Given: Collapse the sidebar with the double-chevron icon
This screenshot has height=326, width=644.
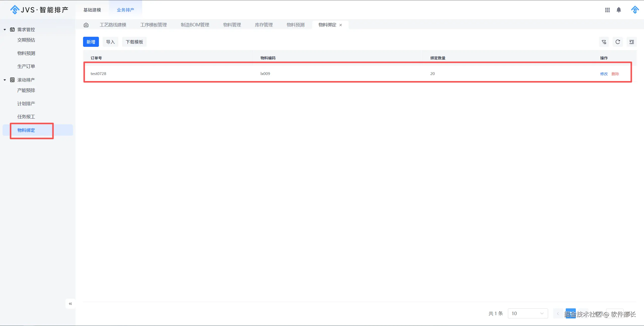Looking at the screenshot, I should 70,304.
